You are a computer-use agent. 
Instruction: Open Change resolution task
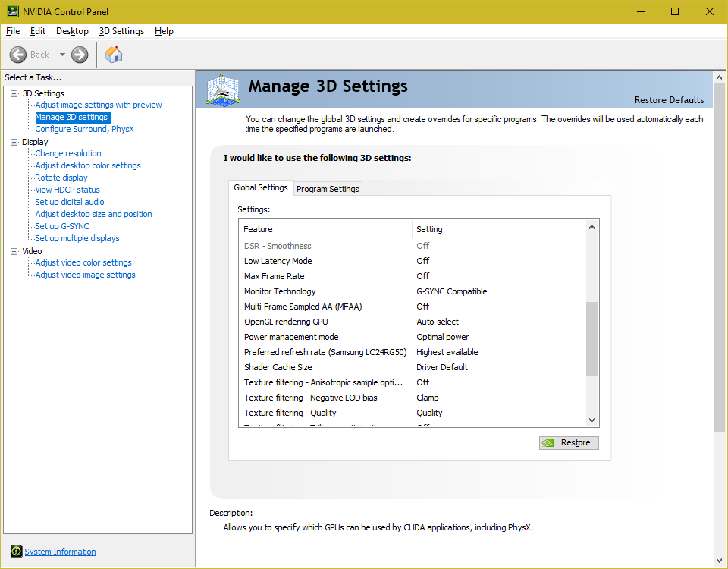pos(68,153)
